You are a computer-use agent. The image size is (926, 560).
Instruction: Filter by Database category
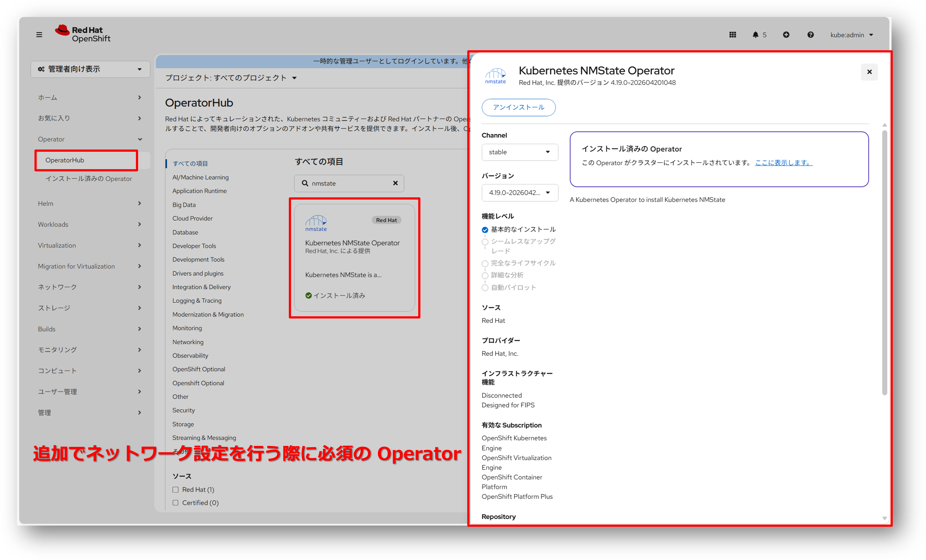pyautogui.click(x=185, y=232)
